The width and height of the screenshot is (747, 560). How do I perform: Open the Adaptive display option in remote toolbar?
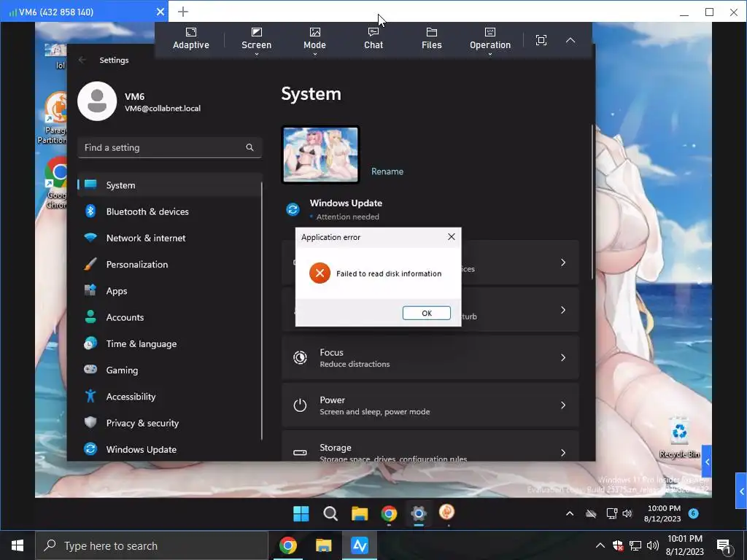(190, 39)
